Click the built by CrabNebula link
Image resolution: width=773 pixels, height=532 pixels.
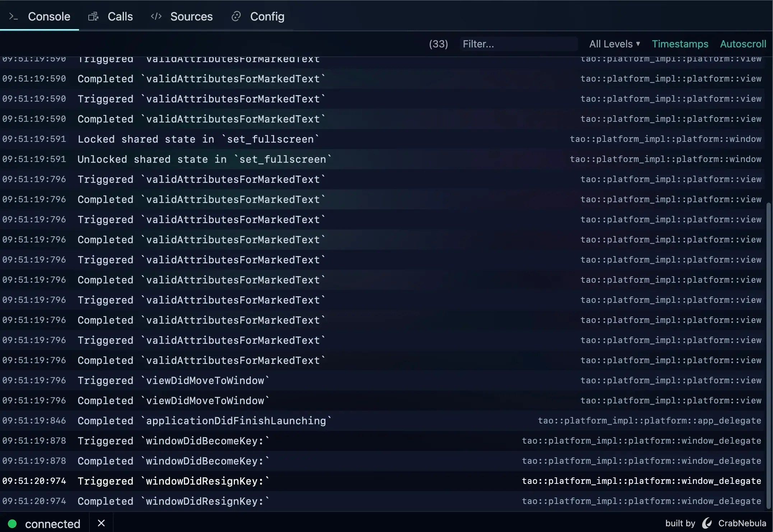click(x=741, y=523)
